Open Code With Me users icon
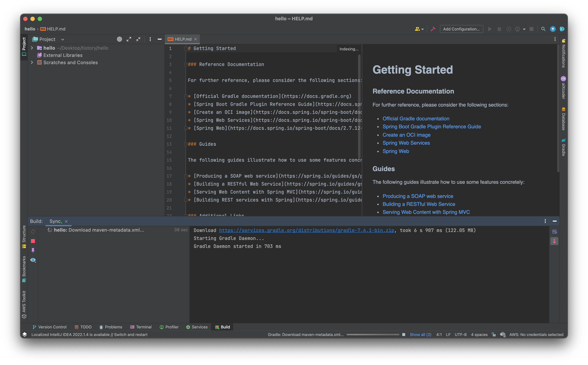The width and height of the screenshot is (588, 365). (x=419, y=29)
